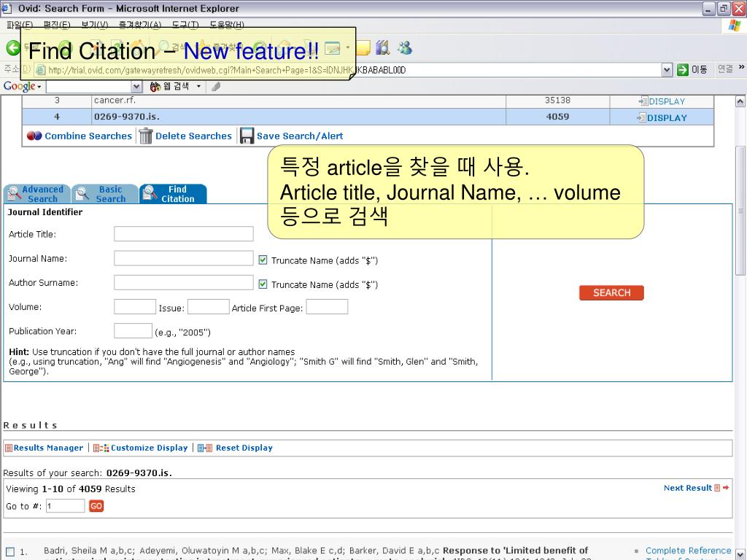Focus the Author Surname field
This screenshot has width=747, height=560.
[x=183, y=282]
